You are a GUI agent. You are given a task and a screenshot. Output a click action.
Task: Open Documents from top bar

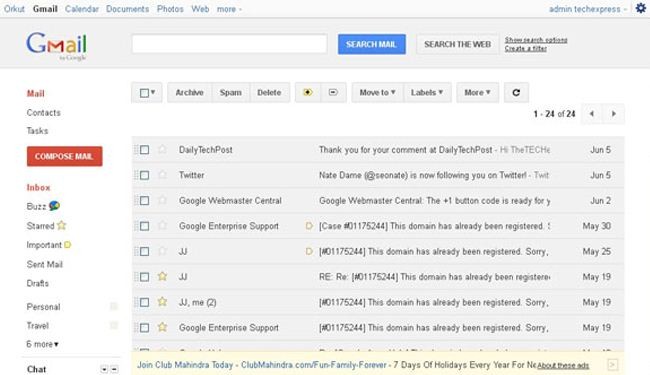tap(127, 9)
